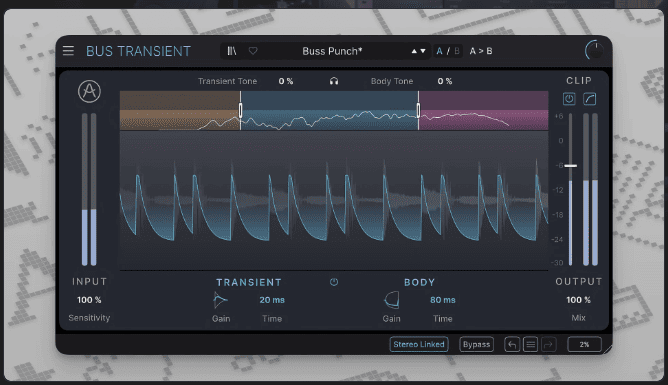This screenshot has width=668, height=385.
Task: Click the undo arrow button
Action: (x=512, y=344)
